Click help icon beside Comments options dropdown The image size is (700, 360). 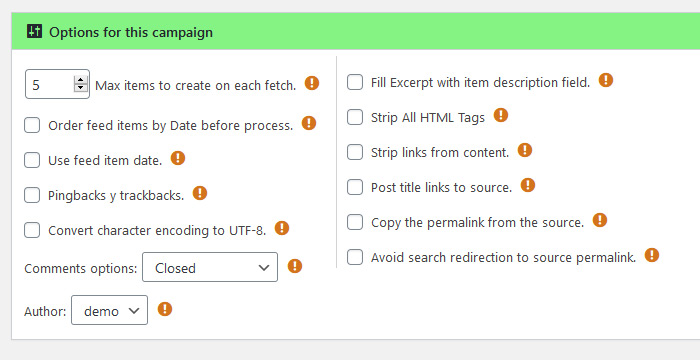(295, 266)
